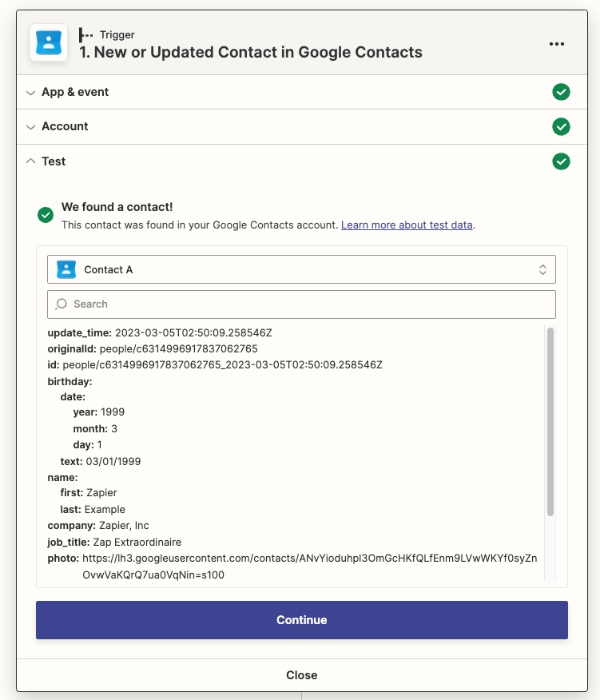Click the Google Contacts icon beside Contact A

[66, 270]
